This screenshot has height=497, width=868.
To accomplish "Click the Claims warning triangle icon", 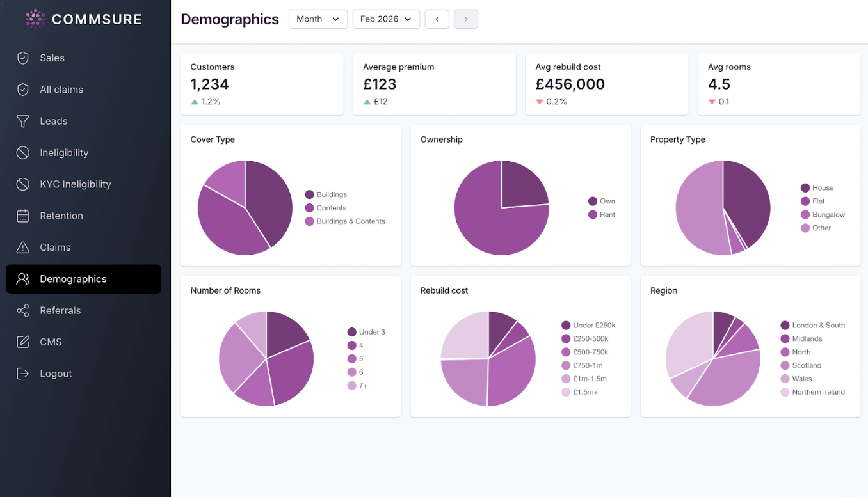I will pos(23,248).
